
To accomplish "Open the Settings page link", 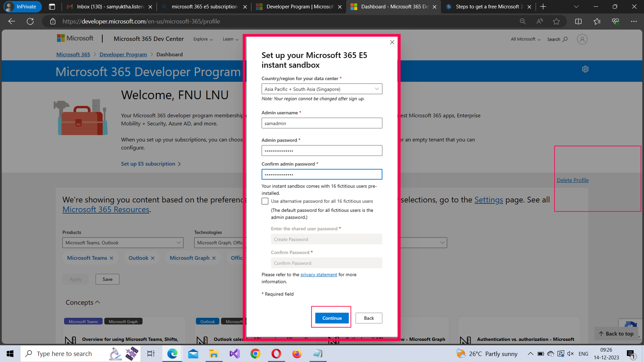I will pyautogui.click(x=488, y=200).
